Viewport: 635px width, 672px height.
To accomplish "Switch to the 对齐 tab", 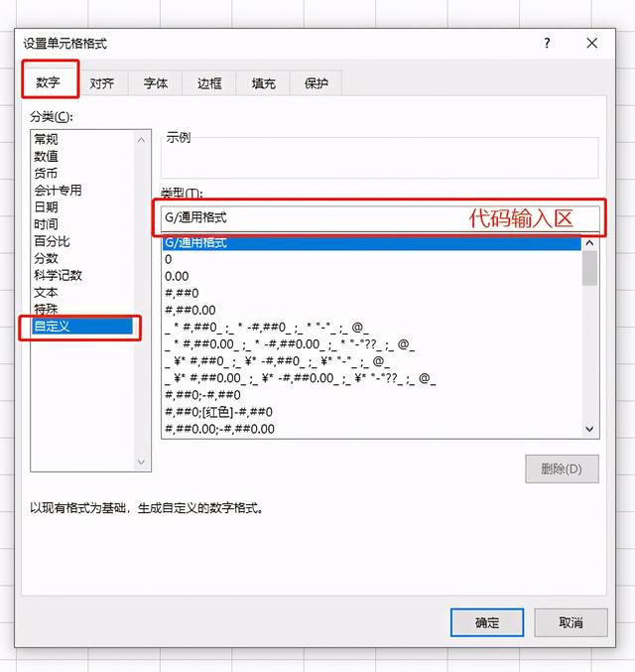I will [102, 83].
